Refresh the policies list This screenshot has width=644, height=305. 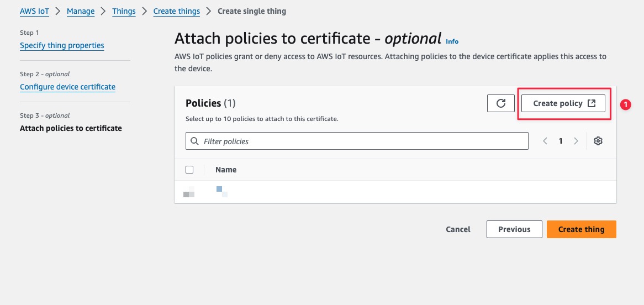(501, 103)
